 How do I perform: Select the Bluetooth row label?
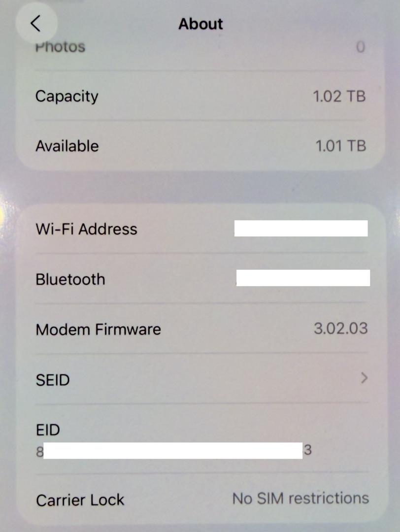(x=70, y=279)
